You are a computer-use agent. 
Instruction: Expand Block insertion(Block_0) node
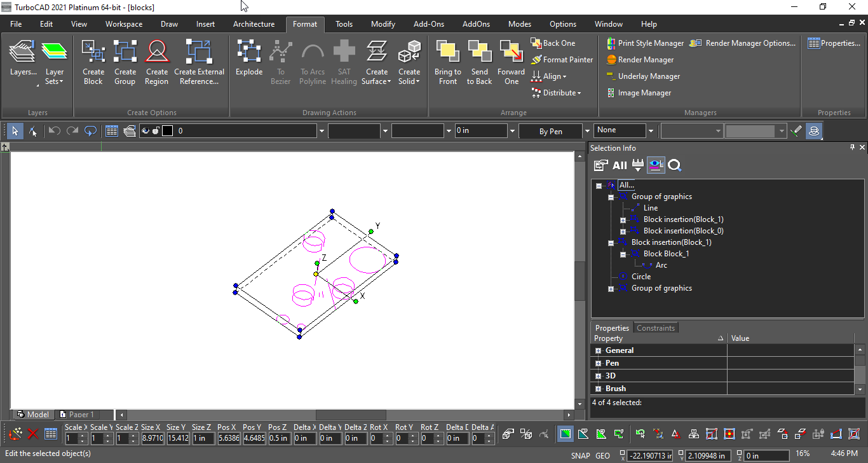(623, 231)
